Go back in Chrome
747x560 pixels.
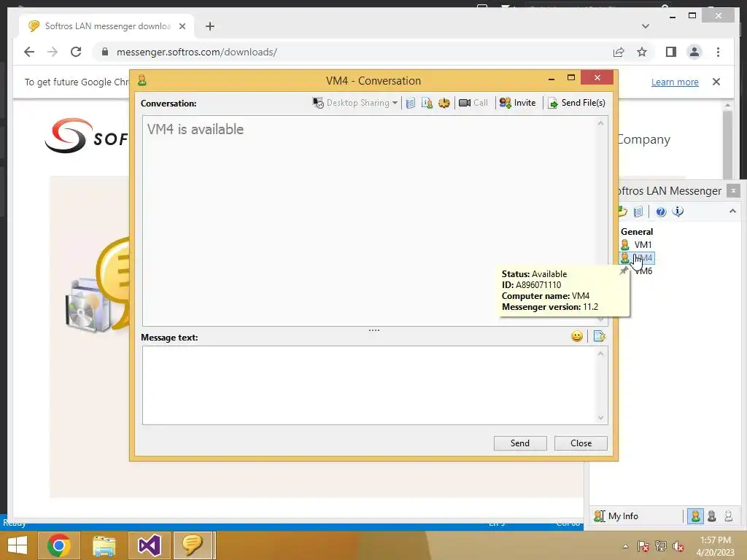pos(29,52)
